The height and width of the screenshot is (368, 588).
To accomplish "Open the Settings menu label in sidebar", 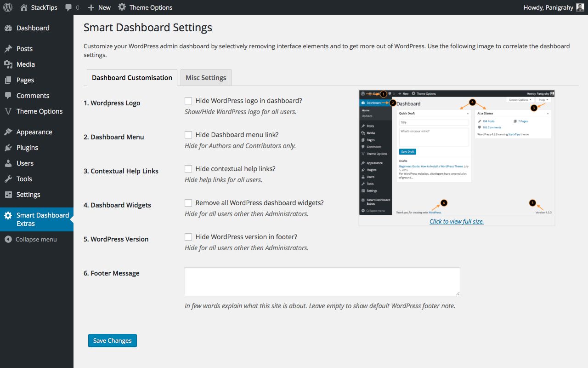I will click(28, 195).
